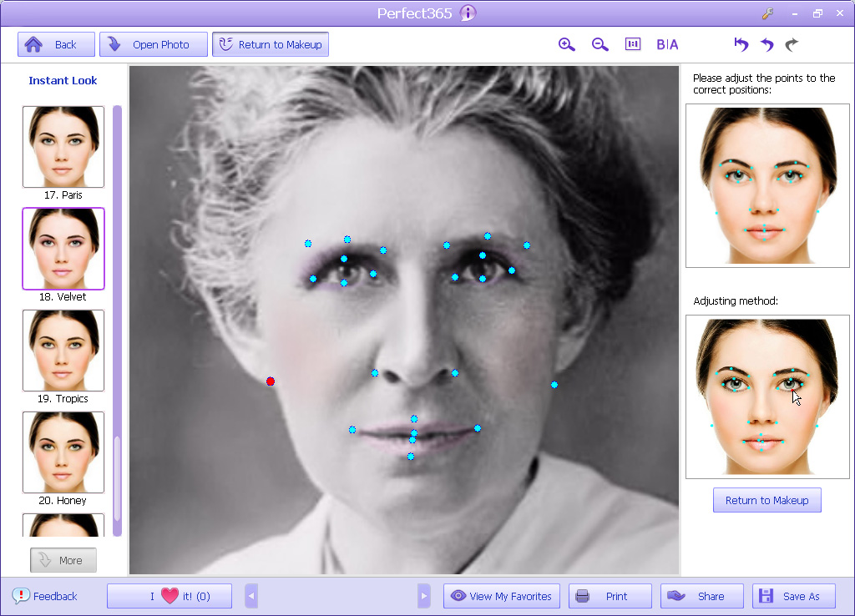Open settings with the wrench icon
Screen dimensions: 855x616
coord(768,13)
